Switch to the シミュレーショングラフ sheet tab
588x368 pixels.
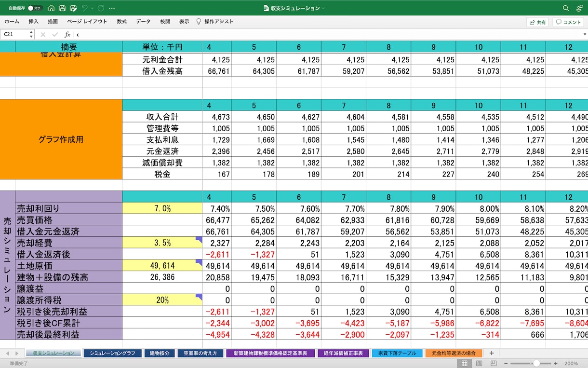click(112, 353)
